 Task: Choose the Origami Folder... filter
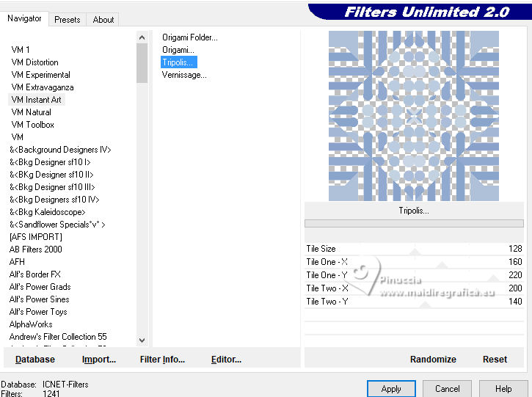(x=189, y=37)
